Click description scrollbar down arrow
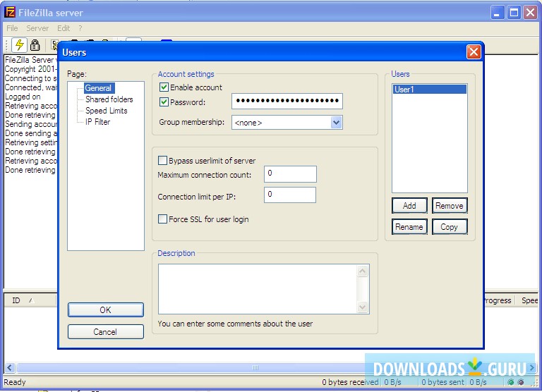542x392 pixels. point(362,307)
